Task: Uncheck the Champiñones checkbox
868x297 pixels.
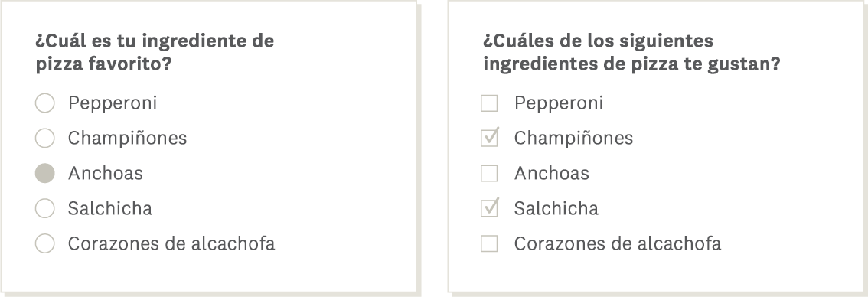Action: point(489,138)
